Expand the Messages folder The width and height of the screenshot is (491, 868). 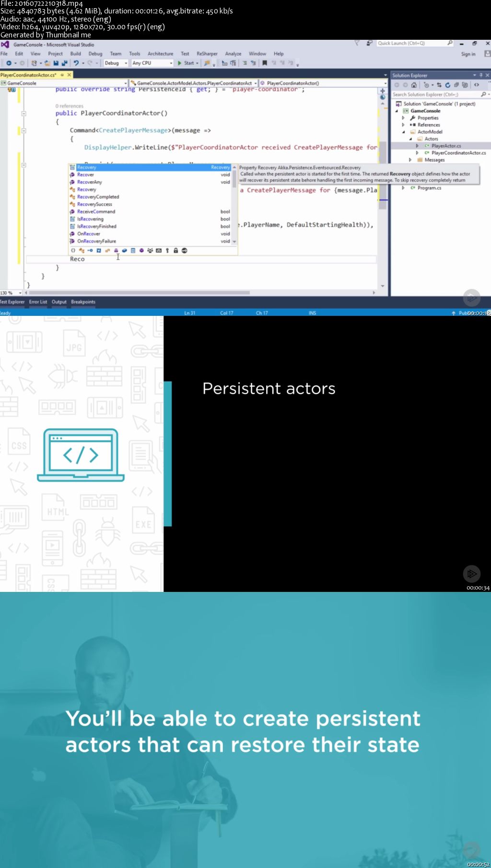410,160
